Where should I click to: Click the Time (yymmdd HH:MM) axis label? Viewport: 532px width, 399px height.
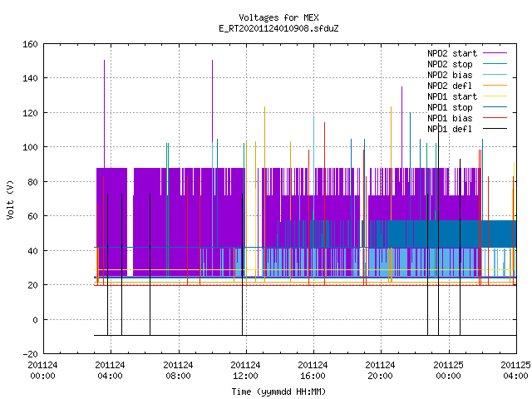tap(278, 392)
